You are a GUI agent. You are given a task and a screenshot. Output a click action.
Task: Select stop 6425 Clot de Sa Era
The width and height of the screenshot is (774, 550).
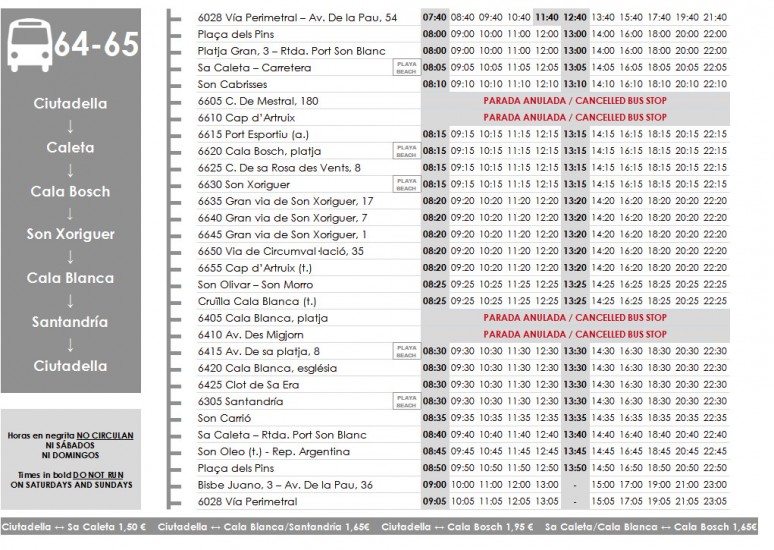pyautogui.click(x=248, y=385)
